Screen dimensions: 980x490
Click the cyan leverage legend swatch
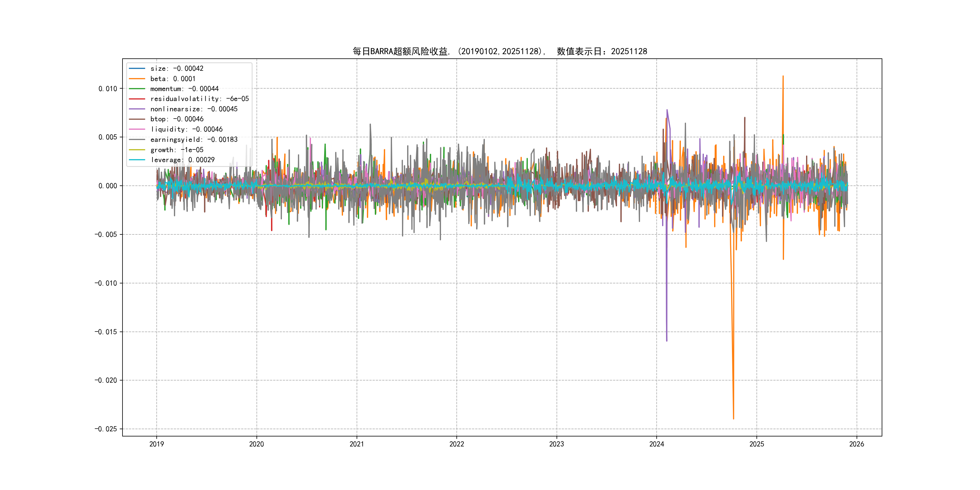137,160
